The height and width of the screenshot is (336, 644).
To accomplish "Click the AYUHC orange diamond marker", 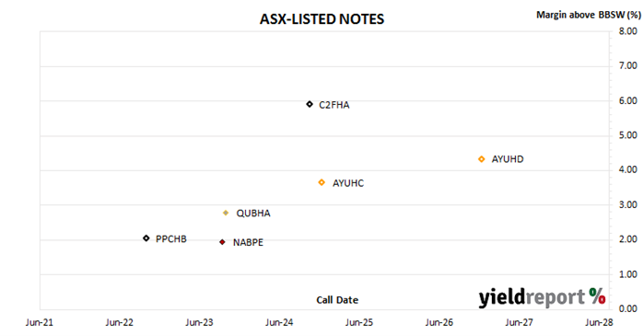I will [x=322, y=182].
